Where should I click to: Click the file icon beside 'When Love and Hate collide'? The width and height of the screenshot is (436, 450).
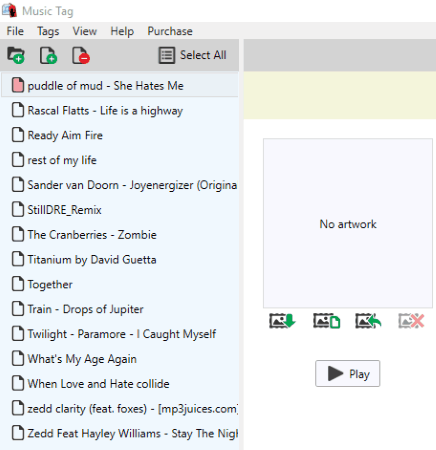tap(18, 383)
